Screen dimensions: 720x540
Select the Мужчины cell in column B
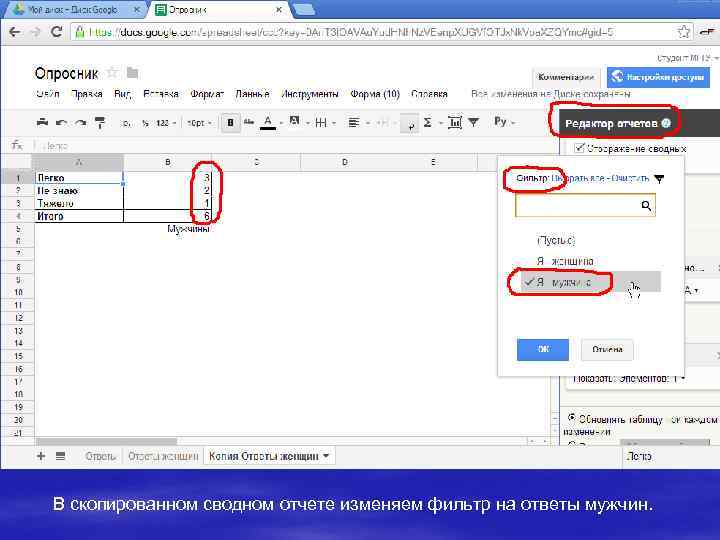click(168, 229)
